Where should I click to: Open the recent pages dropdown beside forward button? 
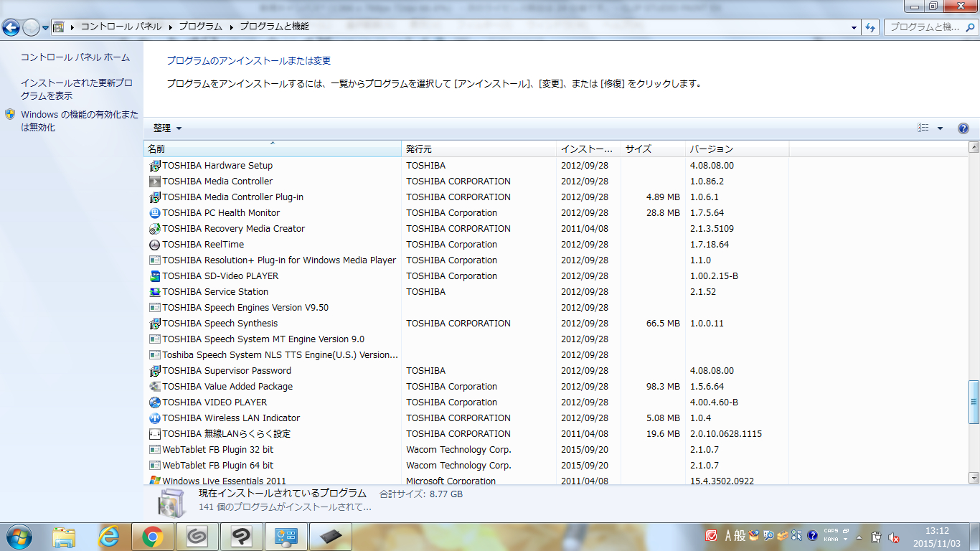pos(45,27)
